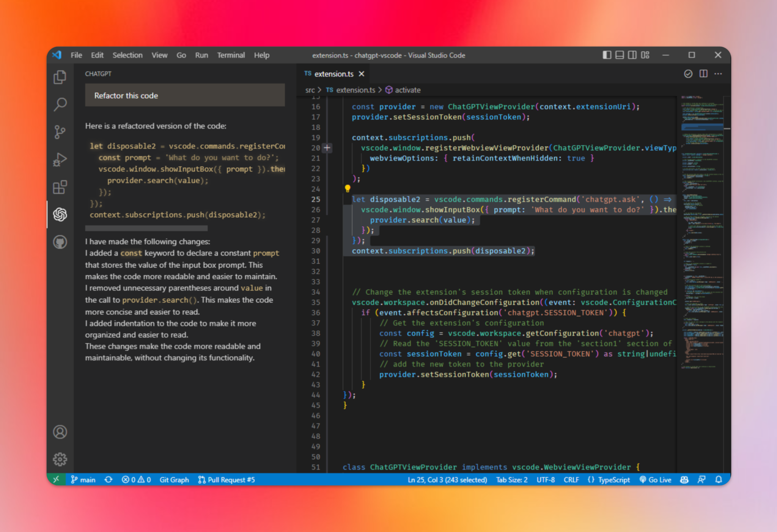Open the Search view in activity bar
777x532 pixels.
[60, 104]
